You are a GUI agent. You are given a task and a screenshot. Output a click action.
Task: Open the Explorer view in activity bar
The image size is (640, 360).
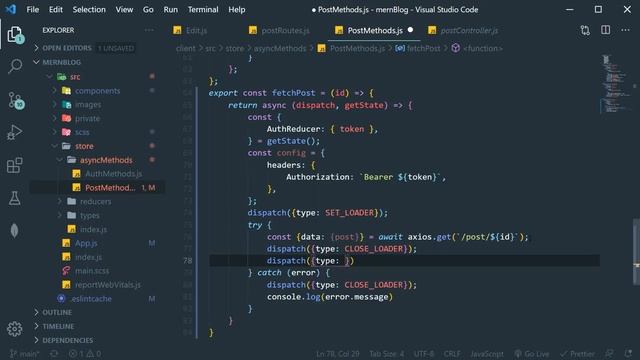click(15, 35)
